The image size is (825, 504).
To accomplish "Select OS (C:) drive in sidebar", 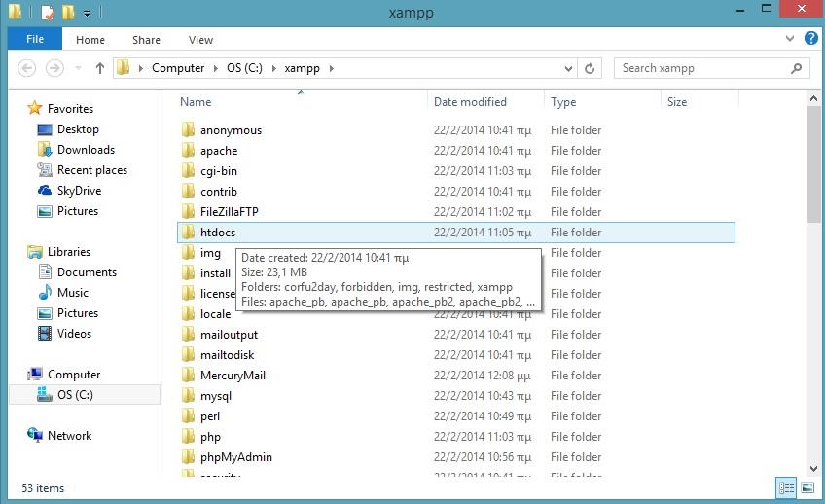I will (85, 395).
